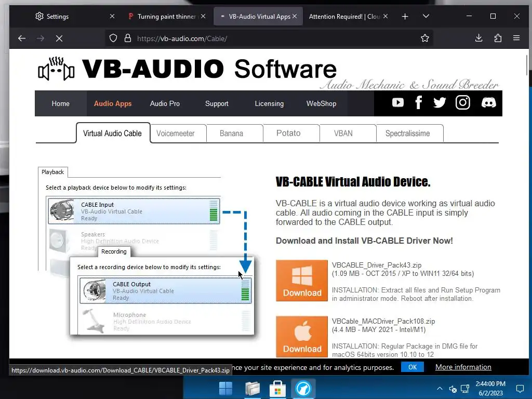Open VB-Audio Discord icon
Image resolution: width=532 pixels, height=399 pixels.
(x=488, y=102)
